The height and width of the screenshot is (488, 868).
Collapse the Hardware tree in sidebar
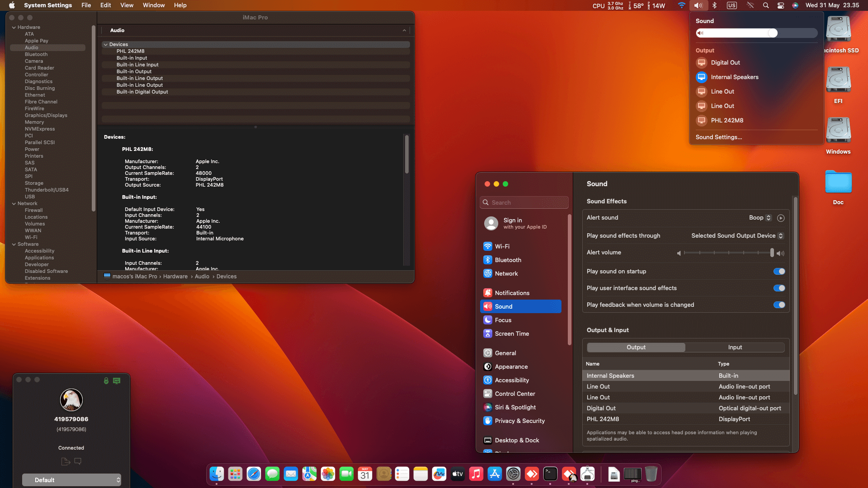coord(14,28)
